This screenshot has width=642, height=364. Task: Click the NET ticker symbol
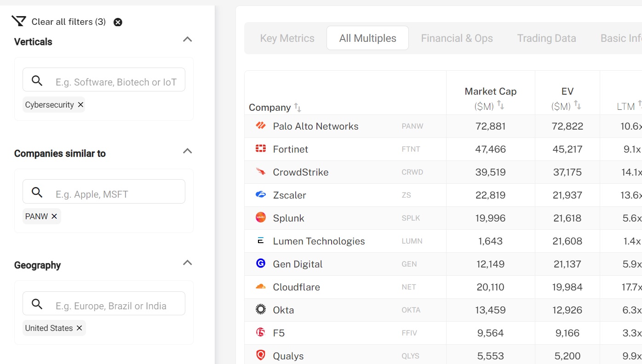click(408, 287)
